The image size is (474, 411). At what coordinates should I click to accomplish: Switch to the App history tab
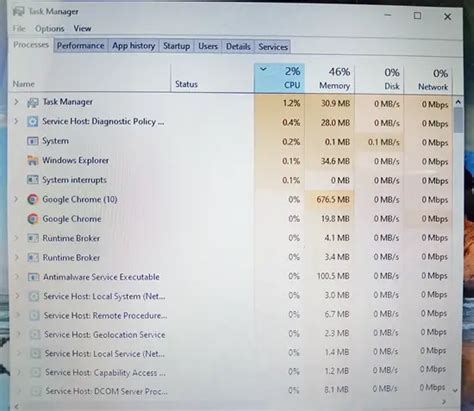click(x=134, y=46)
